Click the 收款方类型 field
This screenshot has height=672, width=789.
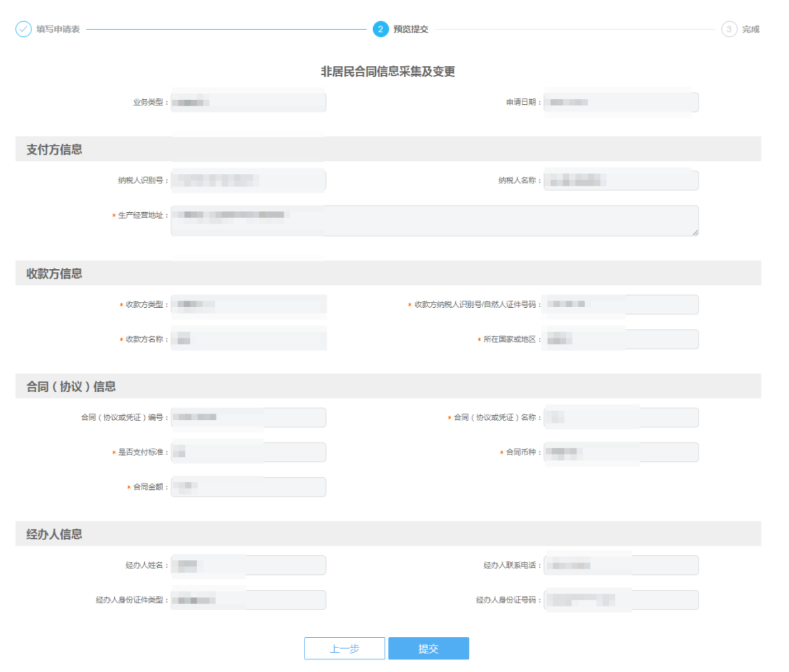click(249, 304)
